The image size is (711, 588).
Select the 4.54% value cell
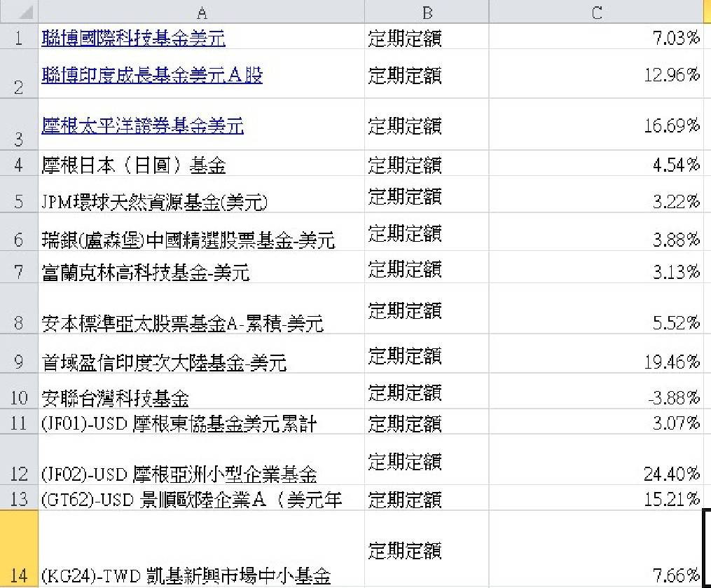point(596,163)
